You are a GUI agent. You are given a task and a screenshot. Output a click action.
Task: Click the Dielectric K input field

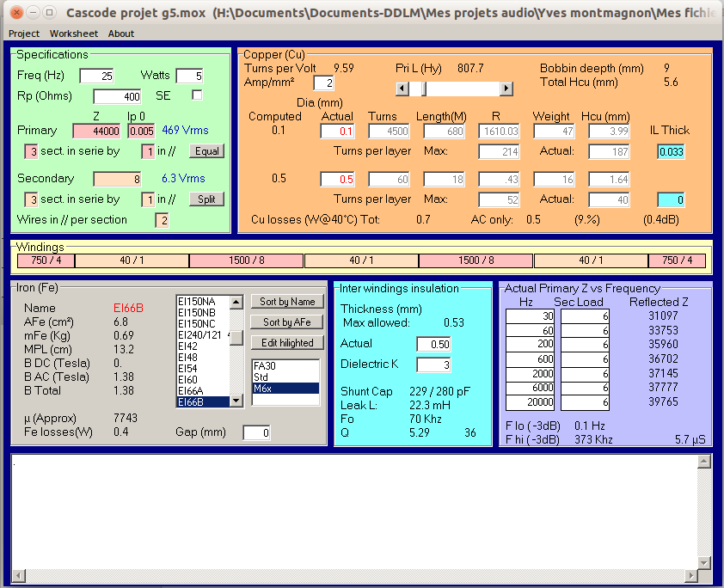433,364
